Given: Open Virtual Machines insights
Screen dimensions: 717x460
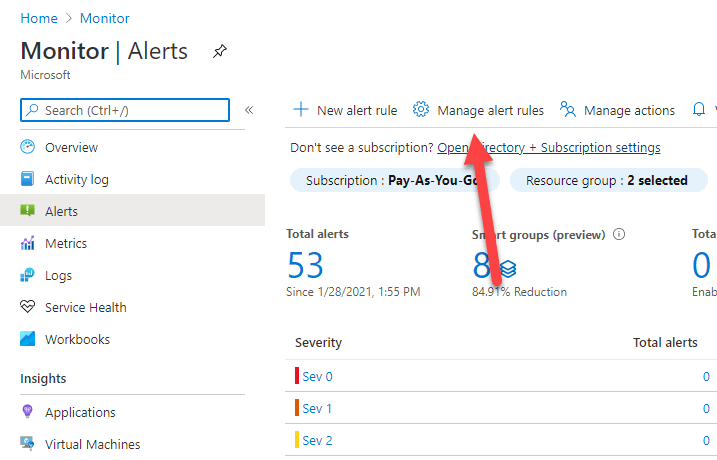Looking at the screenshot, I should [x=92, y=444].
